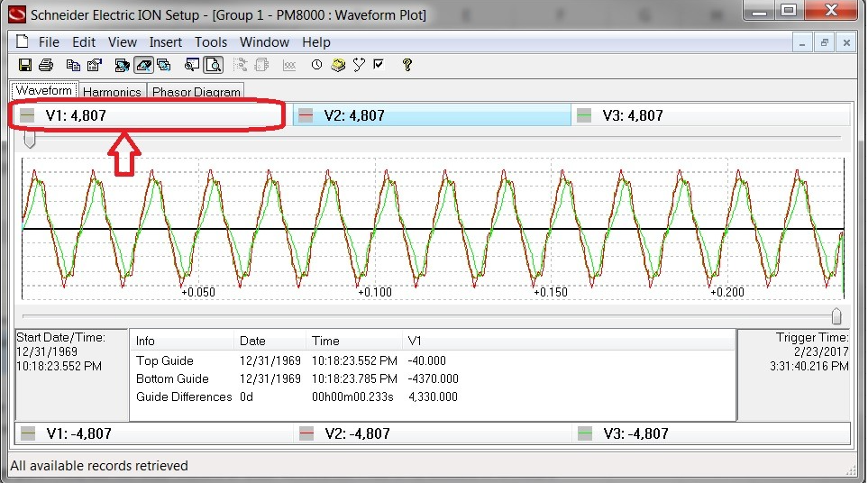Click the document icon beside File menu
The image size is (868, 483).
23,42
